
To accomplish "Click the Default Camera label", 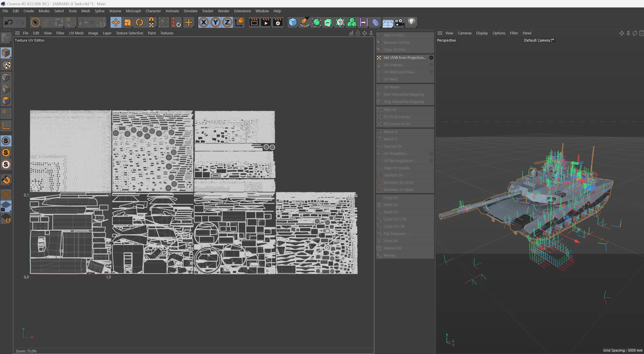I will click(x=537, y=40).
